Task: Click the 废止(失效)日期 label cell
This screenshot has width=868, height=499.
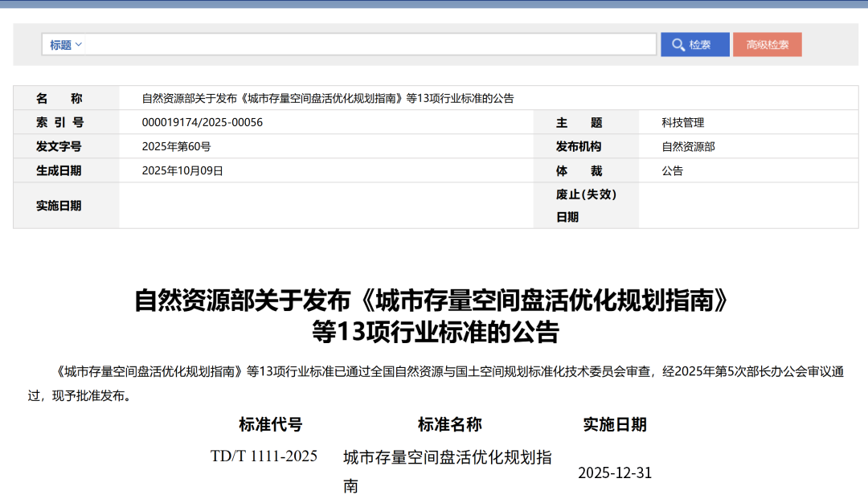Action: click(x=586, y=206)
